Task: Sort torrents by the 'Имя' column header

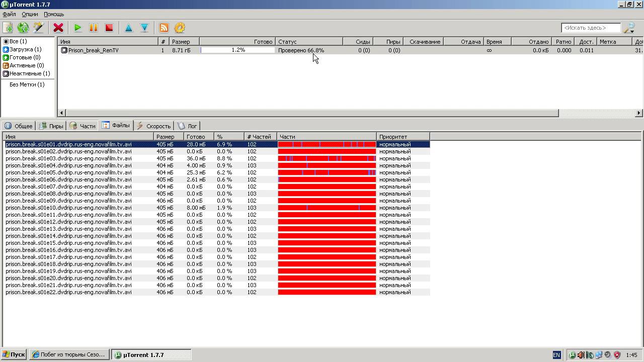Action: click(109, 42)
